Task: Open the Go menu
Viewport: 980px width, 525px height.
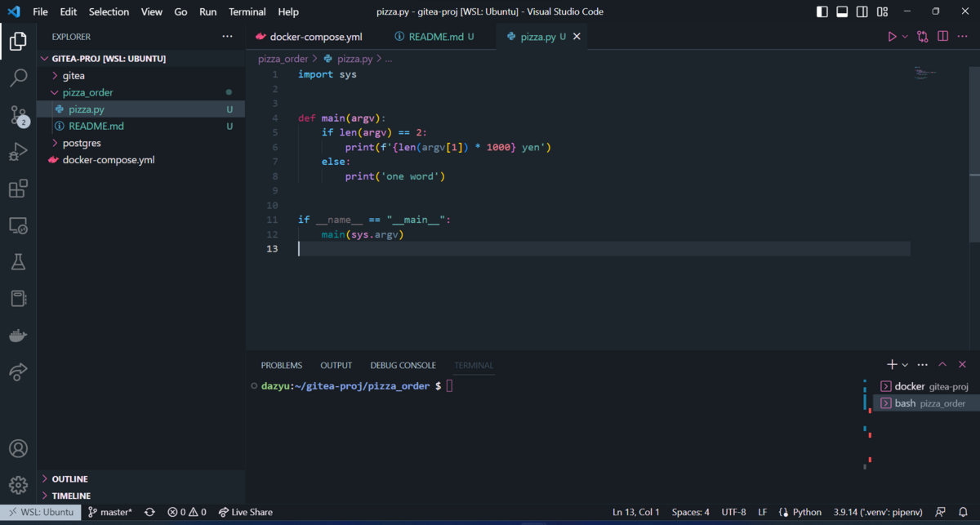Action: (x=180, y=11)
